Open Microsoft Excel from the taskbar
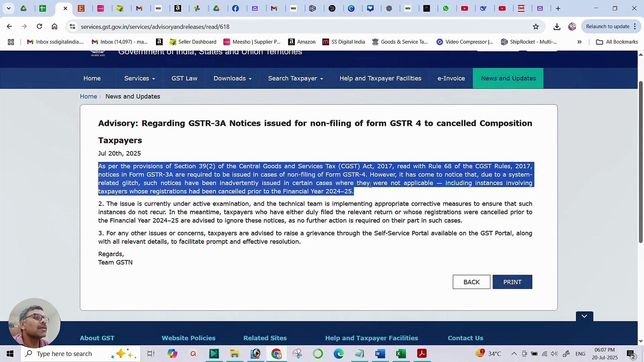This screenshot has width=644, height=362. pos(401,354)
